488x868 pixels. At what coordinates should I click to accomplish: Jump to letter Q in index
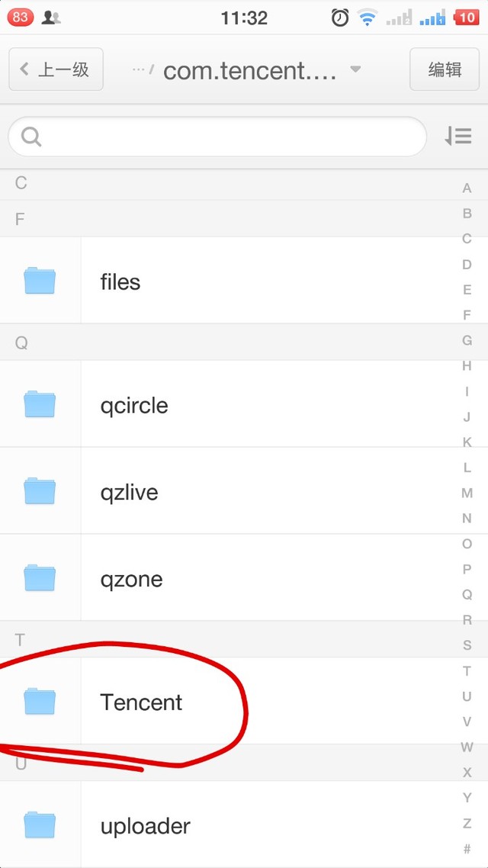click(x=467, y=594)
